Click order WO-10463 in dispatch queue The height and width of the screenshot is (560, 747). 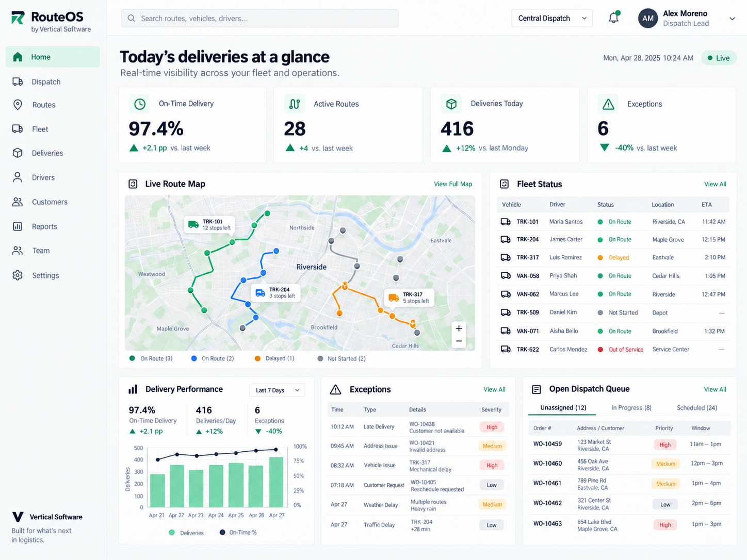point(547,524)
